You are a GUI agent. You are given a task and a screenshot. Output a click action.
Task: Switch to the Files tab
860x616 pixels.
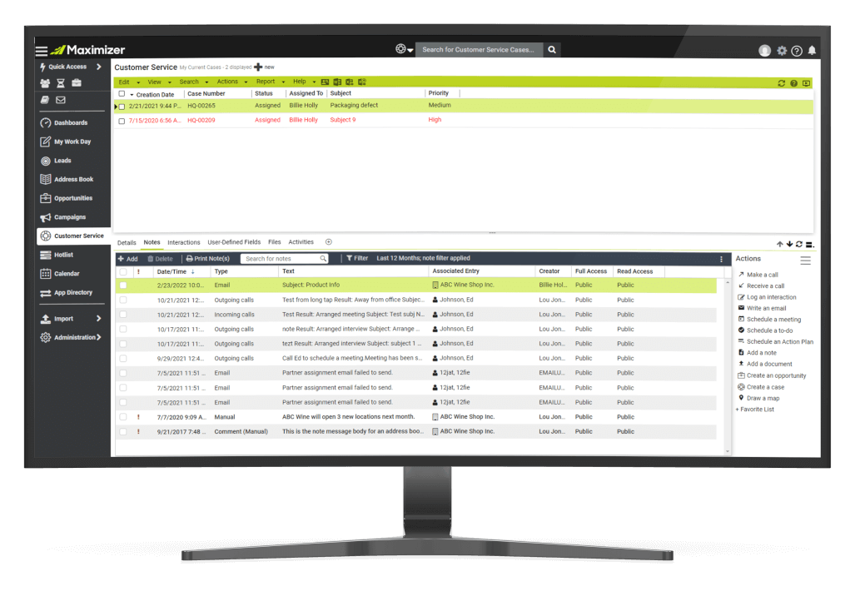coord(274,242)
